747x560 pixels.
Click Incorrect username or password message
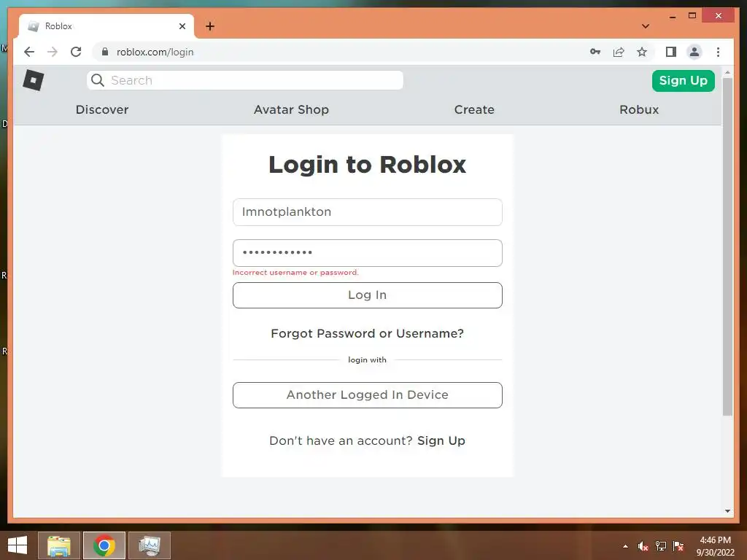click(x=295, y=273)
